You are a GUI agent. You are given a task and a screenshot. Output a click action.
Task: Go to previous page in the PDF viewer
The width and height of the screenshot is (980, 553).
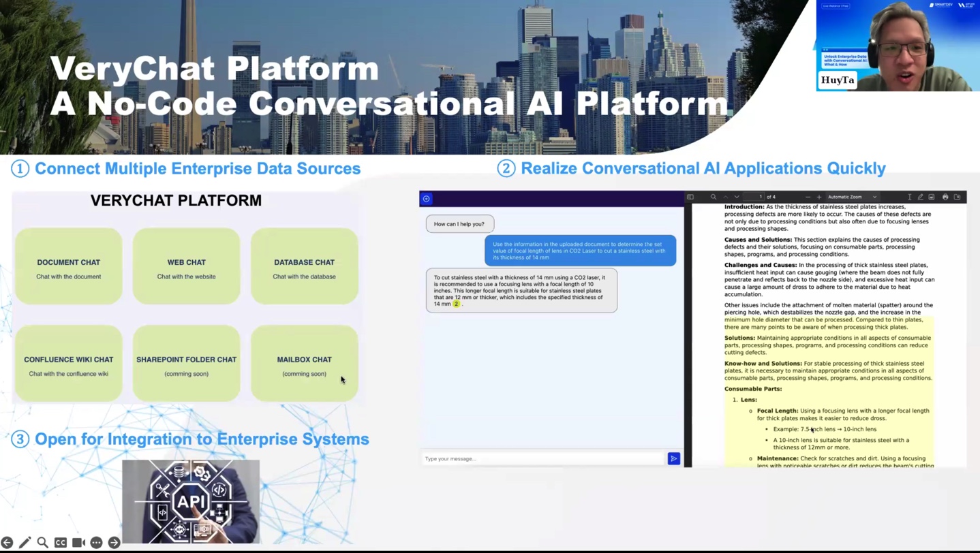point(725,197)
